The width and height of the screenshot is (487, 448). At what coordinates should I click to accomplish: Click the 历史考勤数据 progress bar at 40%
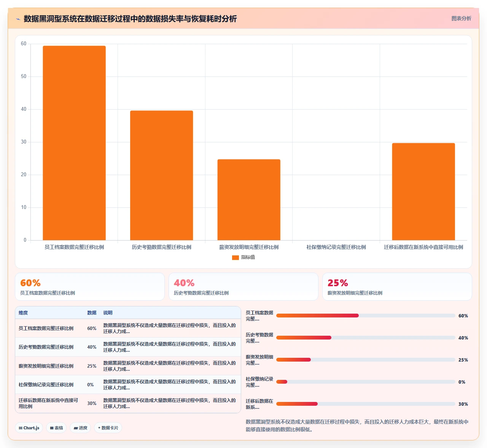[x=366, y=338]
